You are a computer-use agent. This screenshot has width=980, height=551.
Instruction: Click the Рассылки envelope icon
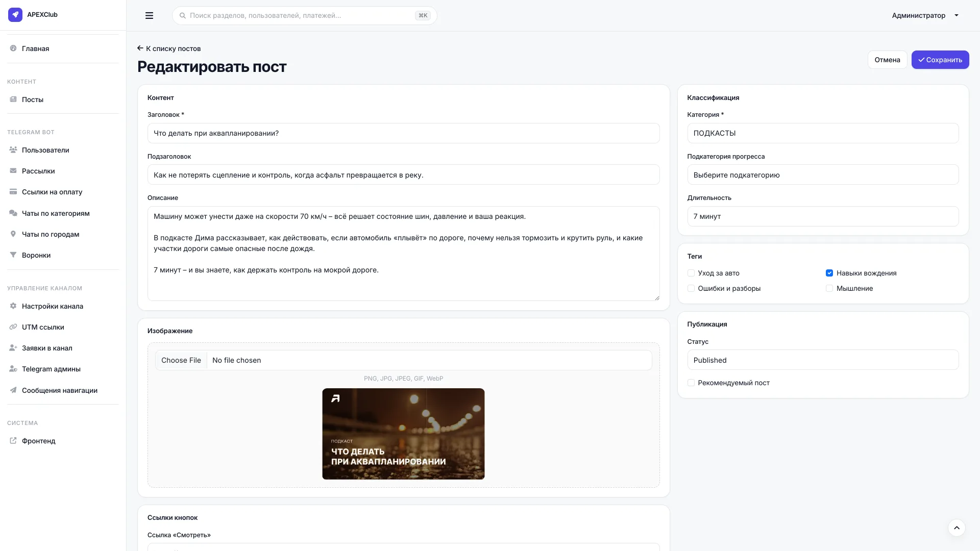point(13,171)
